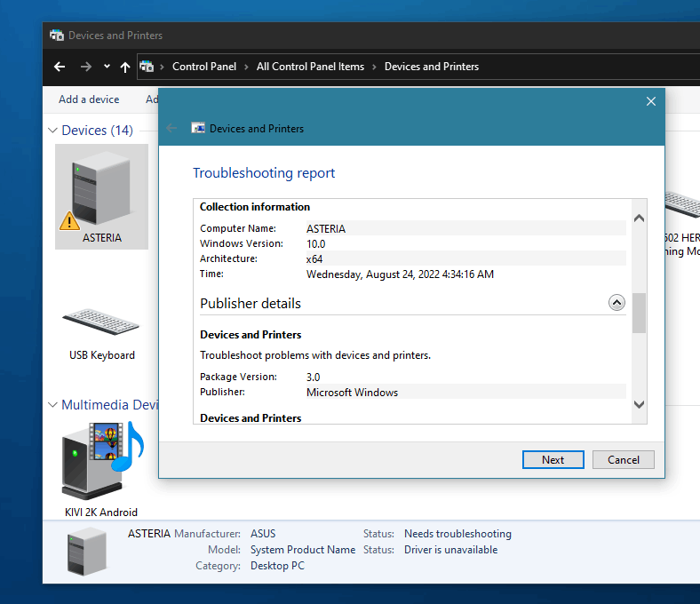Select the KIVI 2K Android media device
The height and width of the screenshot is (604, 700).
[x=102, y=469]
